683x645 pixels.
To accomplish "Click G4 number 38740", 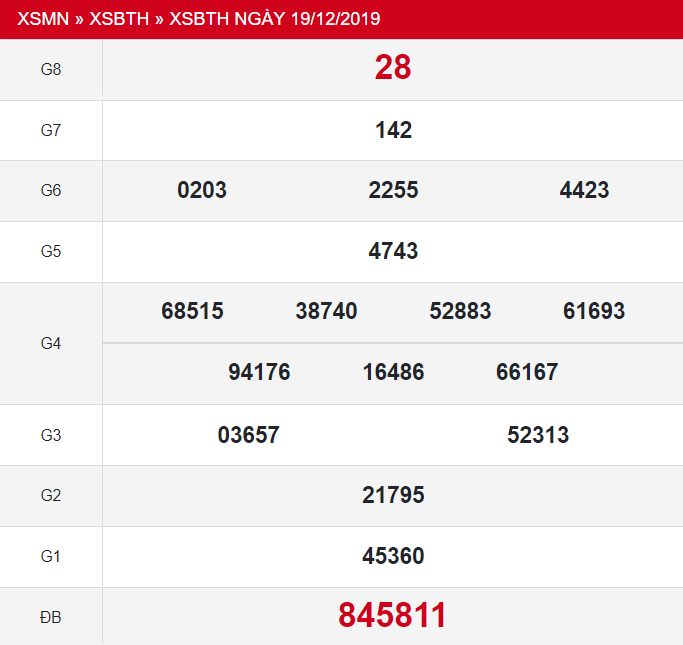I will point(326,311).
